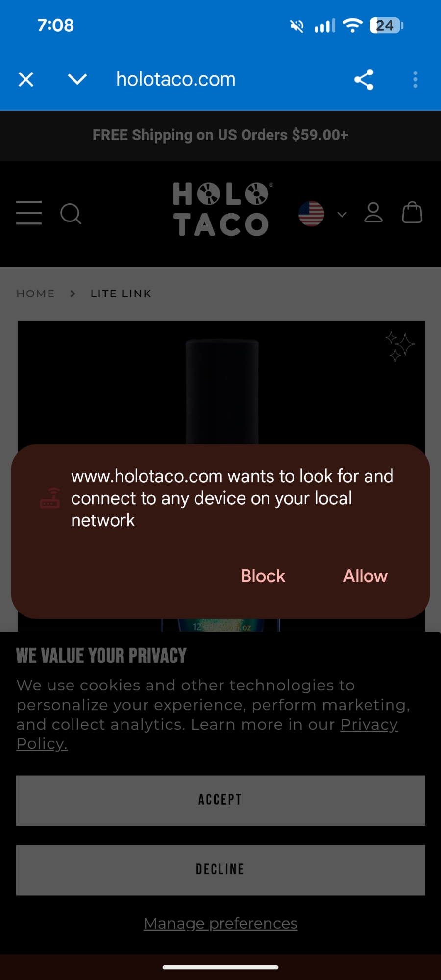
Task: Navigate to HOME breadcrumb
Action: 36,294
